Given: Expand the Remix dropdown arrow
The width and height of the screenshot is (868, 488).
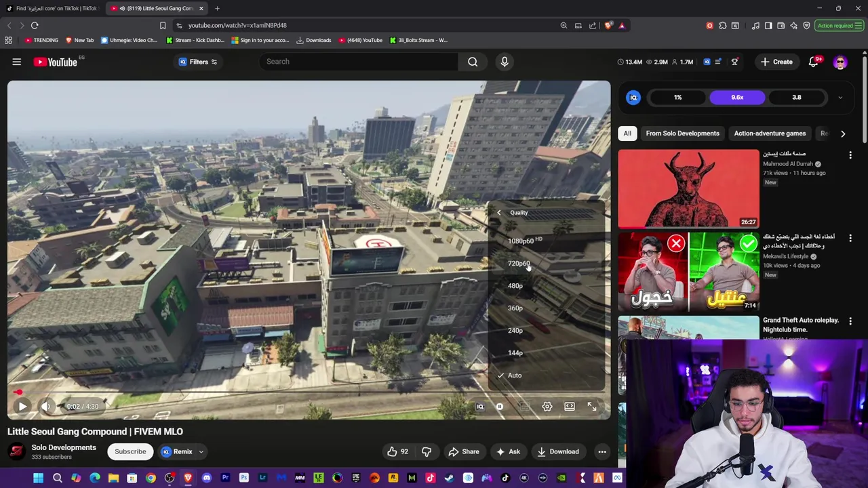Looking at the screenshot, I should coord(201,451).
